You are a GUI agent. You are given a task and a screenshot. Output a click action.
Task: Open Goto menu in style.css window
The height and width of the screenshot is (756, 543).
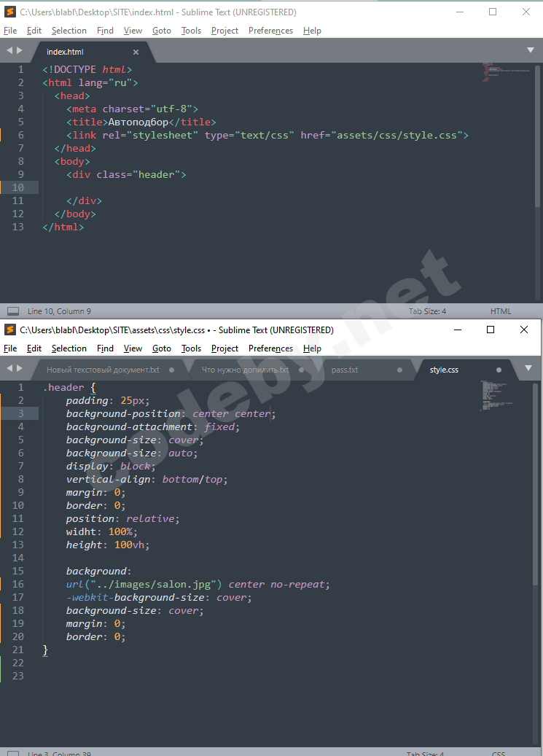(162, 348)
